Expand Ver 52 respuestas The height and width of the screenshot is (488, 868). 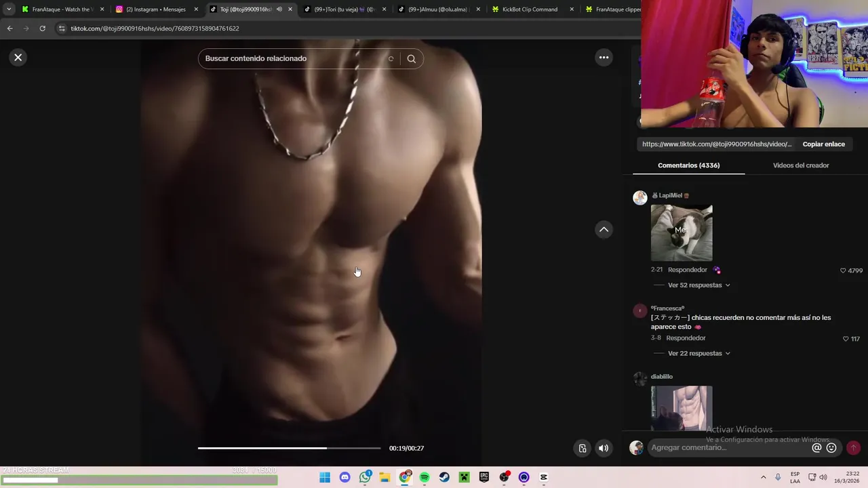699,285
